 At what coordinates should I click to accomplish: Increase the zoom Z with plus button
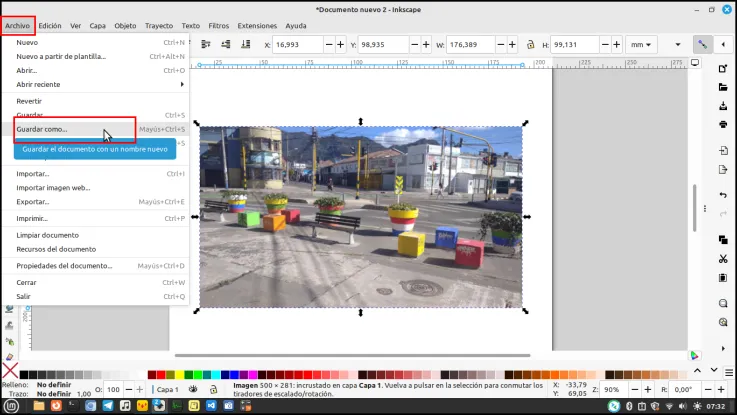click(x=648, y=389)
